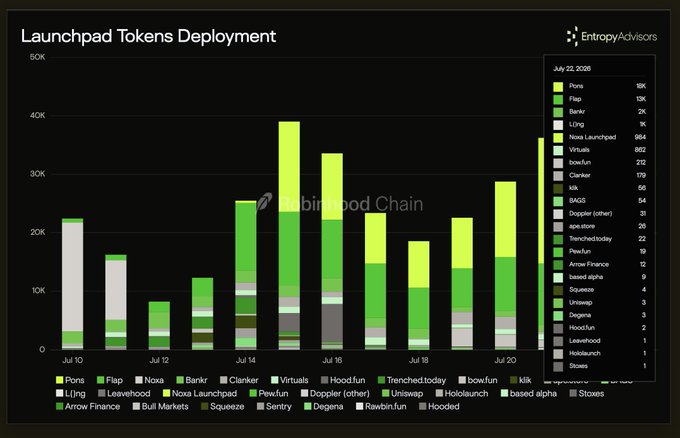Click the Squeeze entry in the bottom legend
The height and width of the screenshot is (438, 680).
click(223, 406)
